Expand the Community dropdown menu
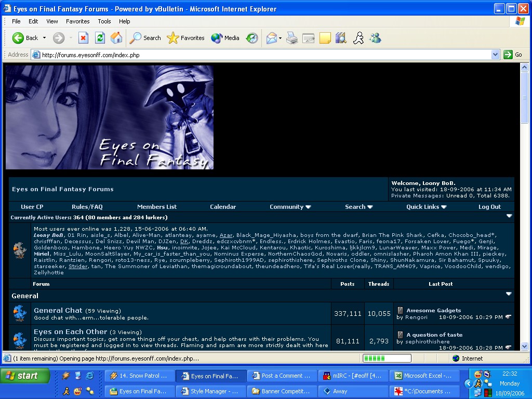 coord(290,207)
